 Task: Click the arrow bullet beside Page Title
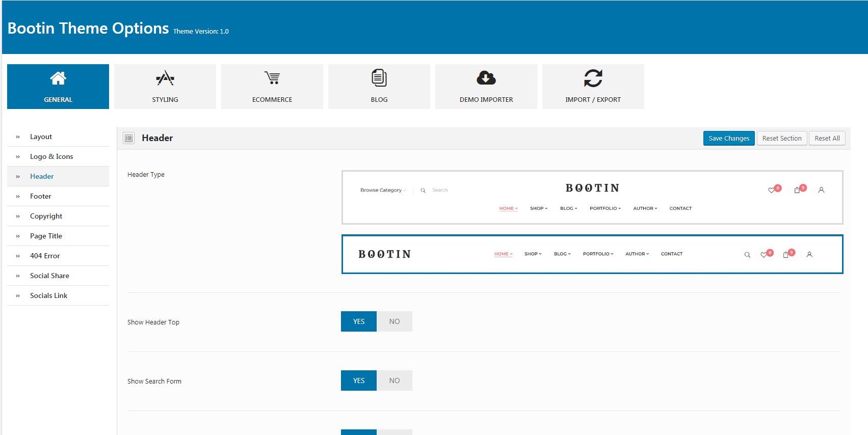pos(18,236)
